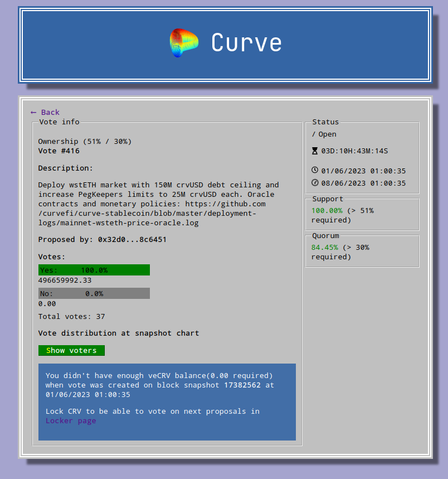Image resolution: width=448 pixels, height=479 pixels.
Task: Click the Votes: label
Action: [52, 257]
